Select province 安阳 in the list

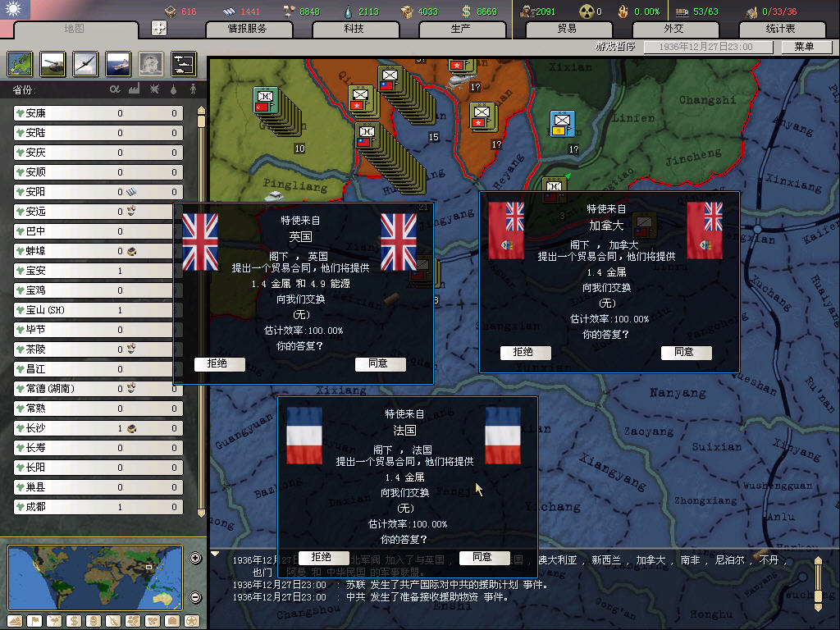98,192
